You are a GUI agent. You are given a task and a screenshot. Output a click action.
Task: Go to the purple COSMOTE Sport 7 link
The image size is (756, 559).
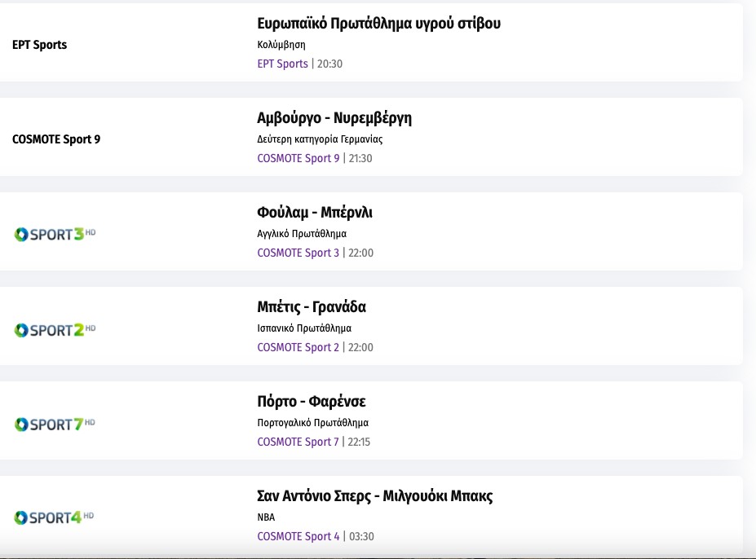click(298, 442)
